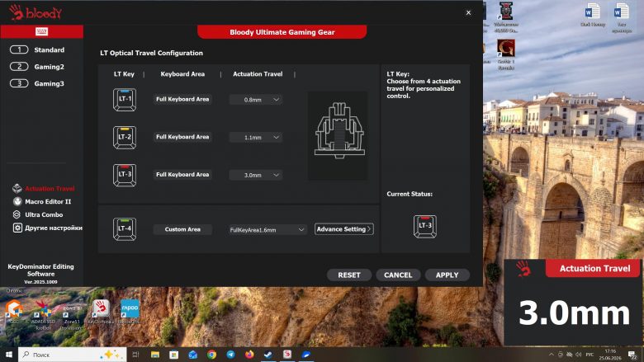Click the volume icon in the system tray
This screenshot has height=362, width=644.
[x=579, y=355]
